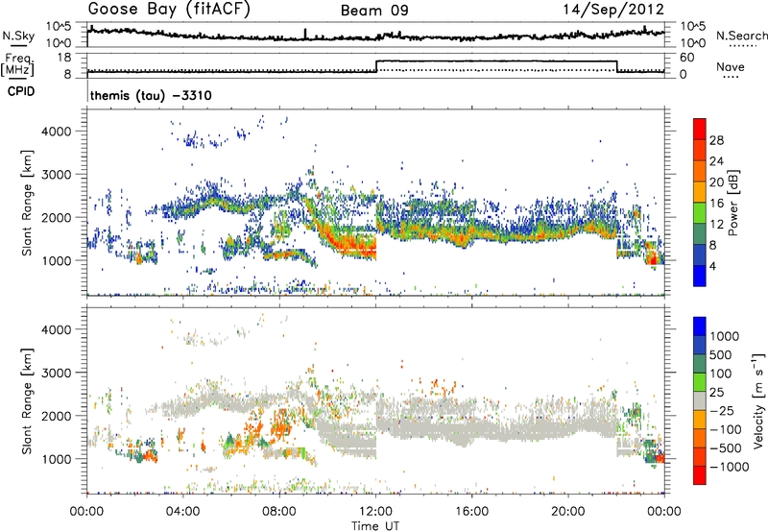Click the red top segment of the Power colorbar

[x=700, y=130]
